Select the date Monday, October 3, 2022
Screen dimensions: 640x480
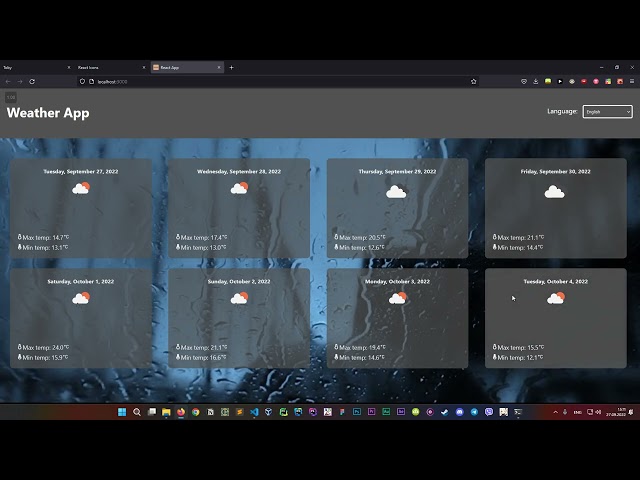click(x=397, y=281)
